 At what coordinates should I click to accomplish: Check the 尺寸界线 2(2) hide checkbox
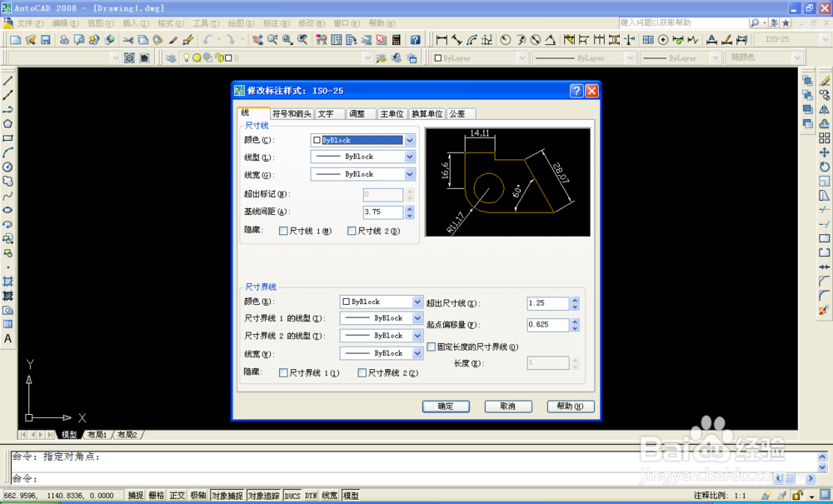[x=362, y=373]
